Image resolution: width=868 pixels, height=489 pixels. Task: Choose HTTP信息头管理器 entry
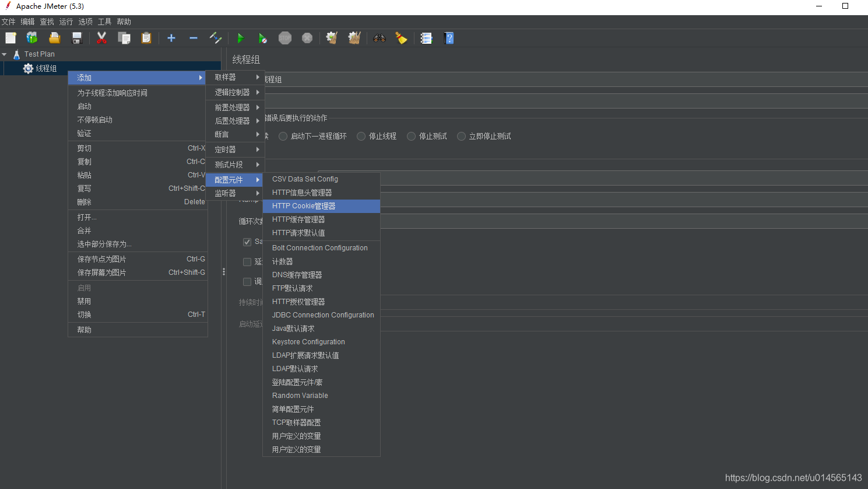321,193
